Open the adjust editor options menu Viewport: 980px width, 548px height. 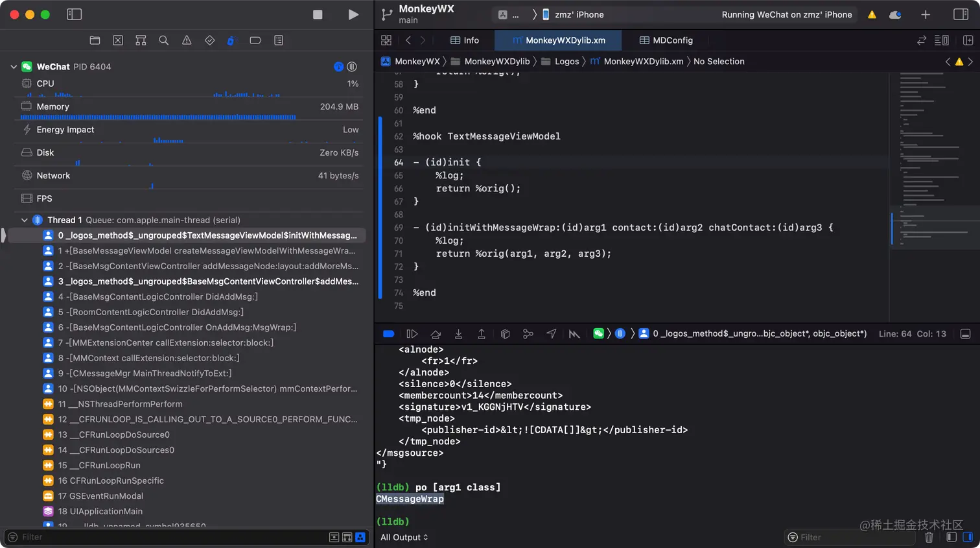pos(942,40)
